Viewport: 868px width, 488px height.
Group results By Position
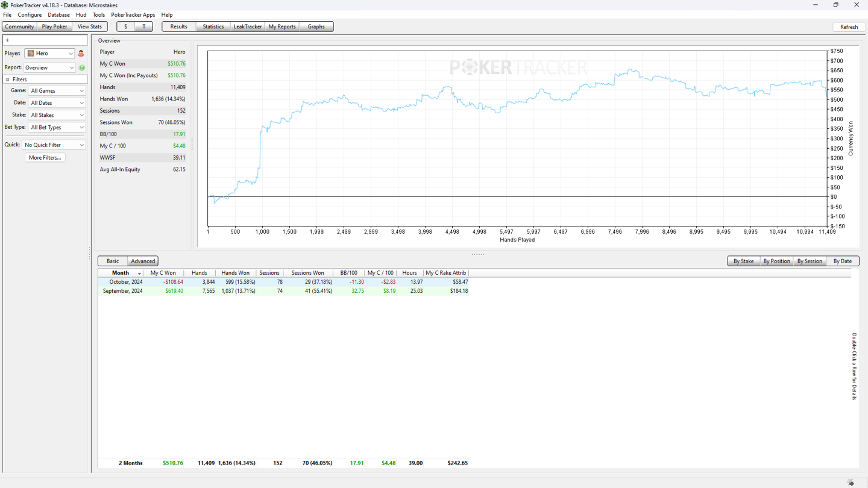tap(776, 261)
